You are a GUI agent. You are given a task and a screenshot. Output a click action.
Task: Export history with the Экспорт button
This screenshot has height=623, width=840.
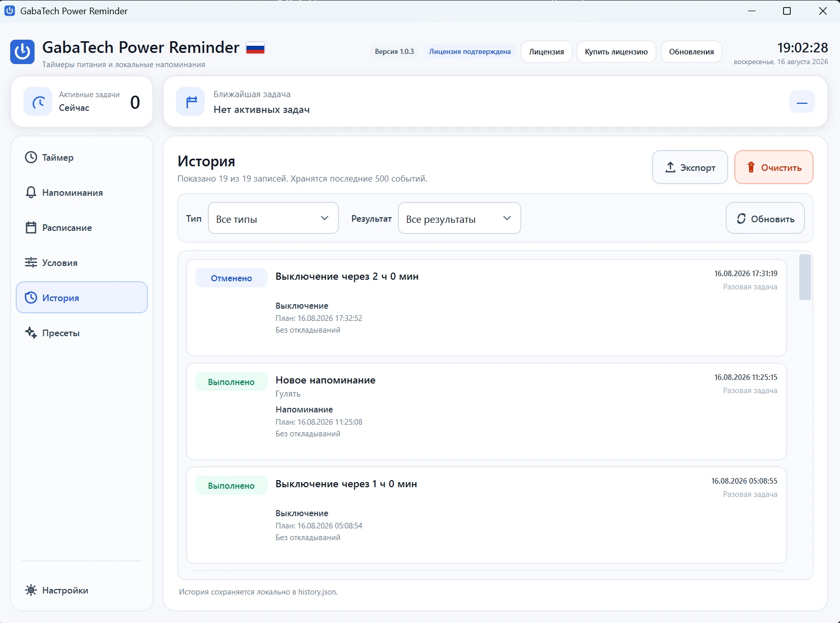point(690,167)
